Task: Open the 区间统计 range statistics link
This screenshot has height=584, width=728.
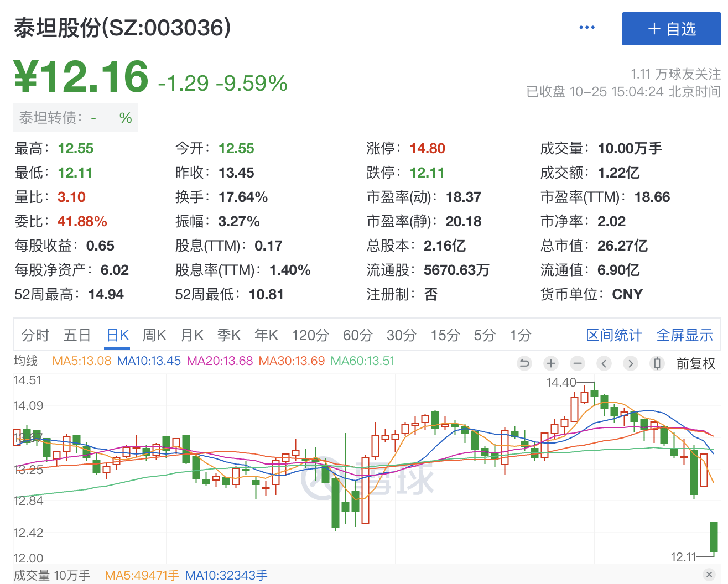Action: pos(613,335)
